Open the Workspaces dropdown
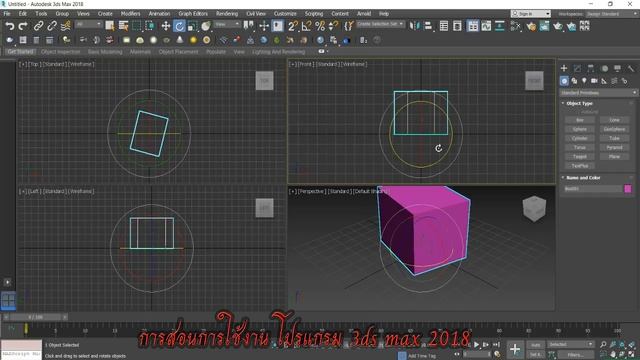Viewport: 640px width, 360px height. pos(611,14)
